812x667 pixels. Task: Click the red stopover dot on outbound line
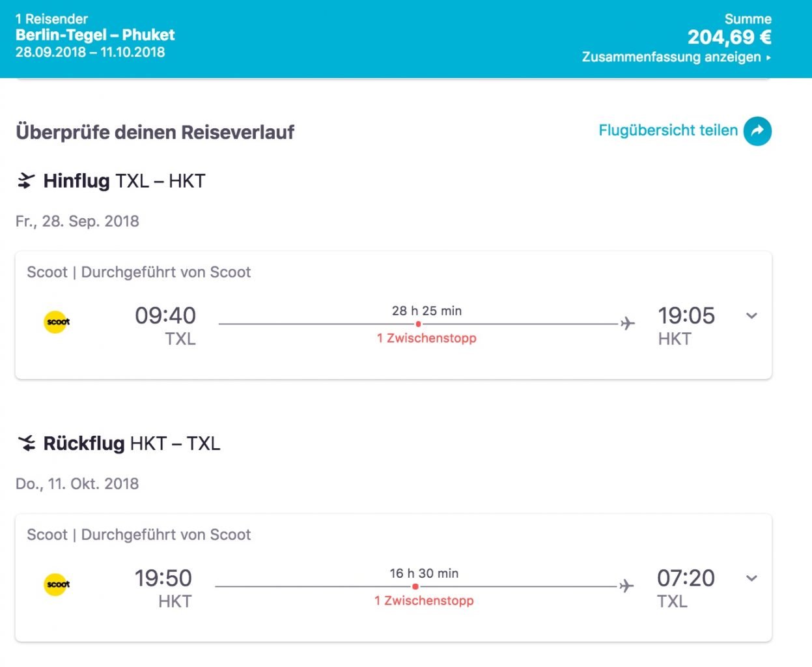click(418, 324)
